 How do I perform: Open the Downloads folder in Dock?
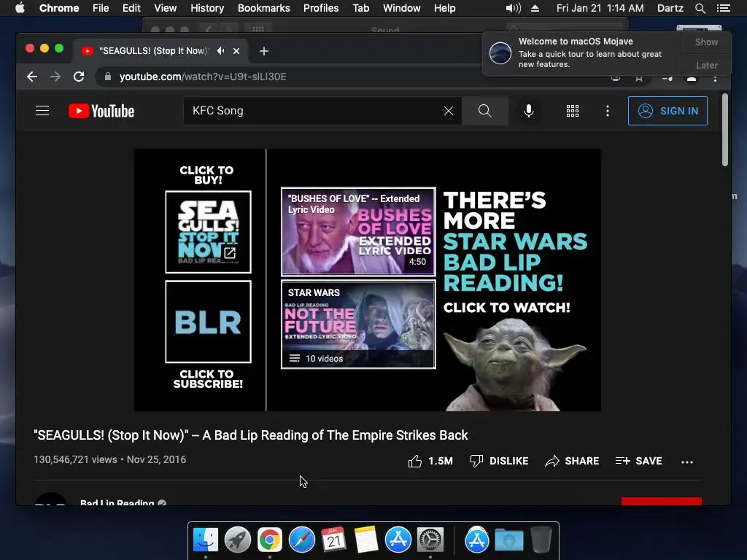tap(509, 540)
